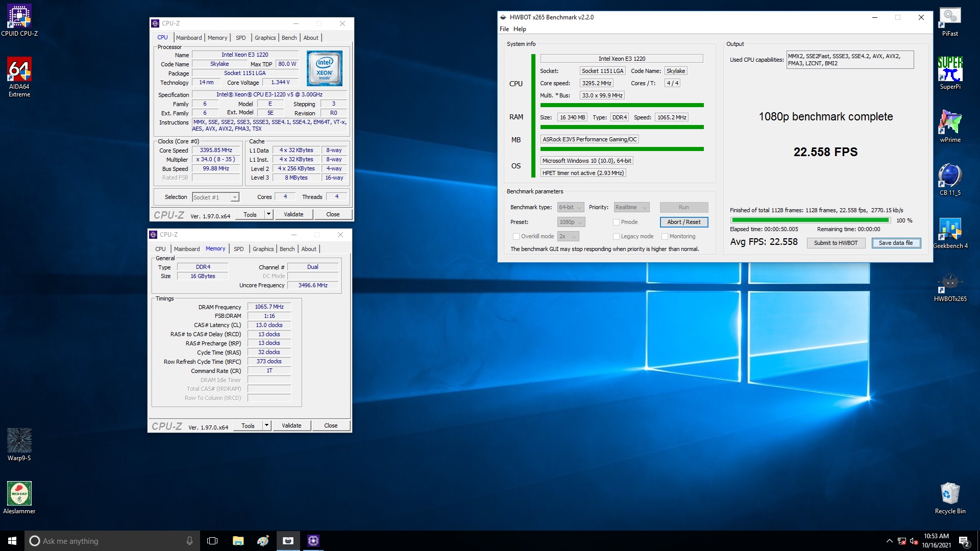Open wPrime desktop shortcut
Image resolution: width=980 pixels, height=551 pixels.
pyautogui.click(x=950, y=127)
